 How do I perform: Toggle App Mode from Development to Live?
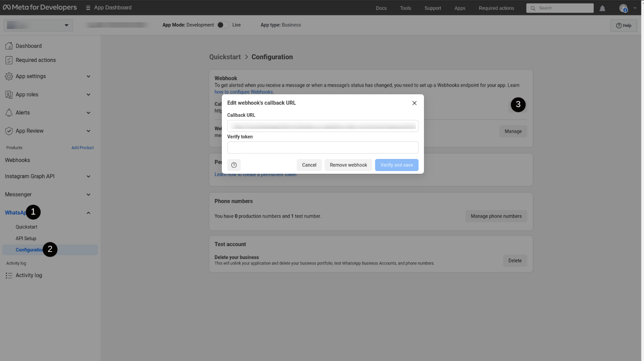coord(223,25)
